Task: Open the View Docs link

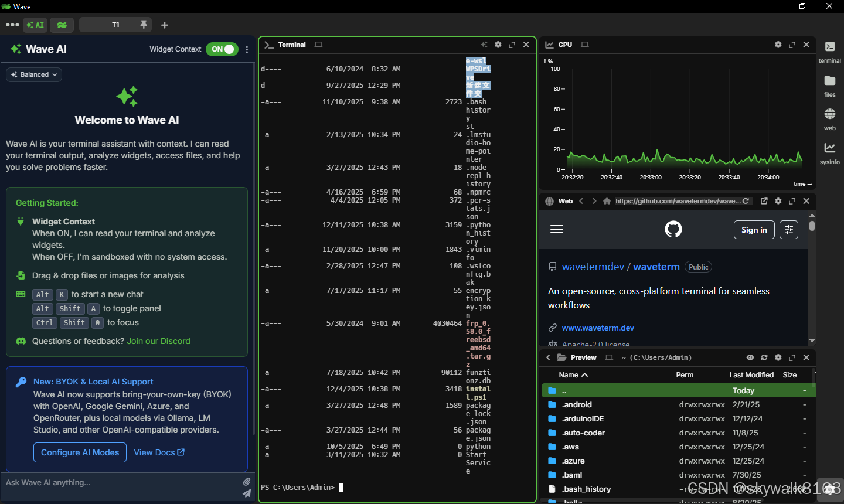Action: coord(159,452)
